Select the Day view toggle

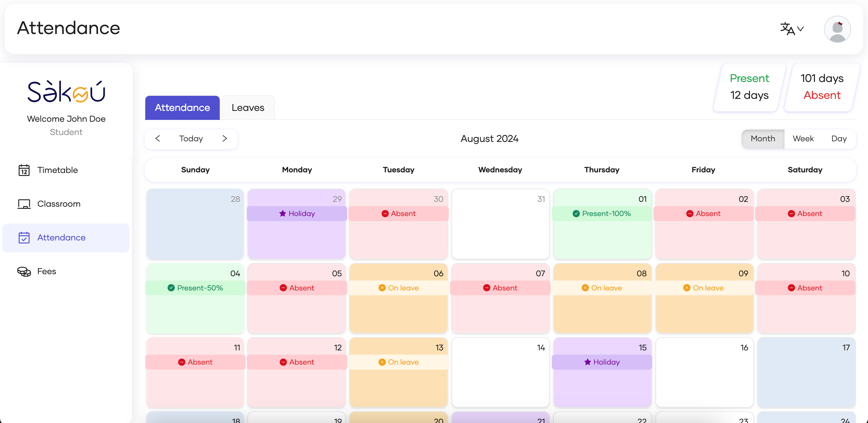tap(839, 138)
